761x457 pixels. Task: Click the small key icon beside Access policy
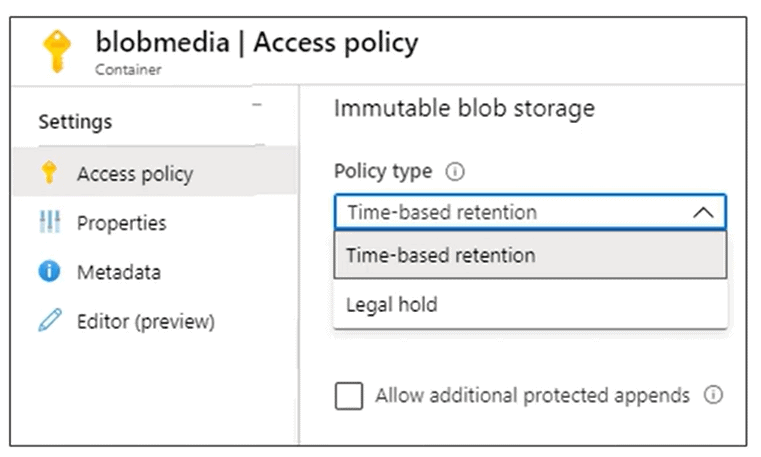point(49,173)
